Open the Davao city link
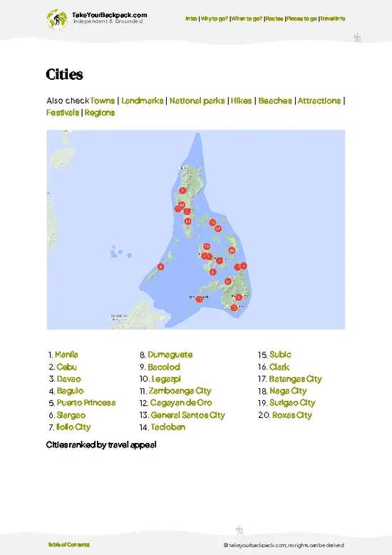Viewport: 392px width, 555px height. 69,379
